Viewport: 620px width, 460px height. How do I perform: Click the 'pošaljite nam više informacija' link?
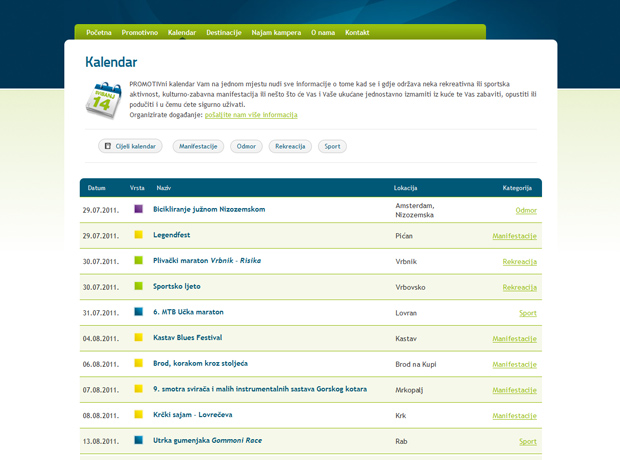coord(250,115)
